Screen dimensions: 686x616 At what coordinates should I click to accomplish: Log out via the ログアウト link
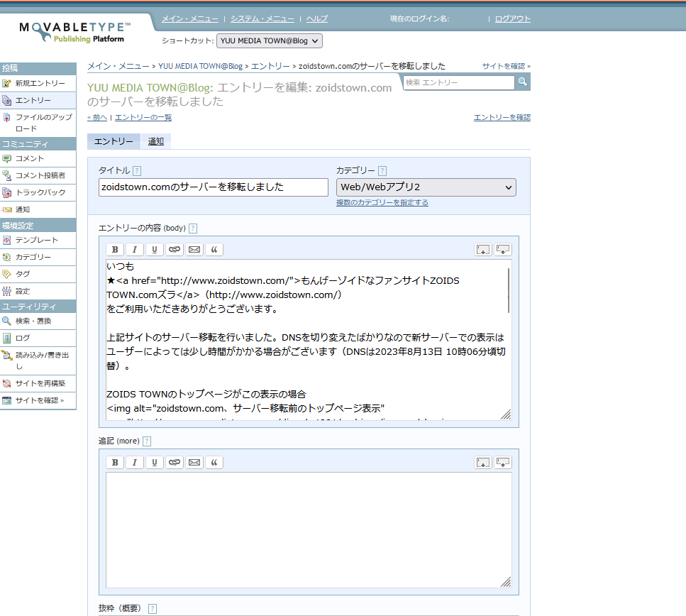(x=511, y=19)
